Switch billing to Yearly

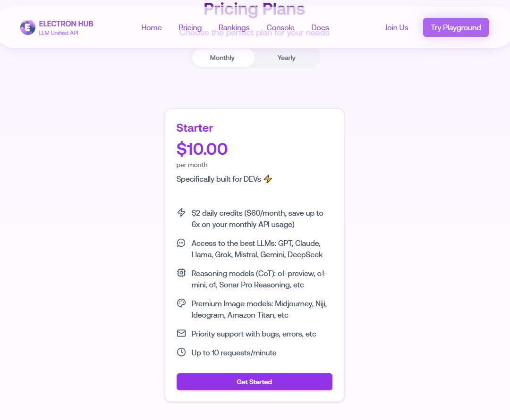(286, 58)
